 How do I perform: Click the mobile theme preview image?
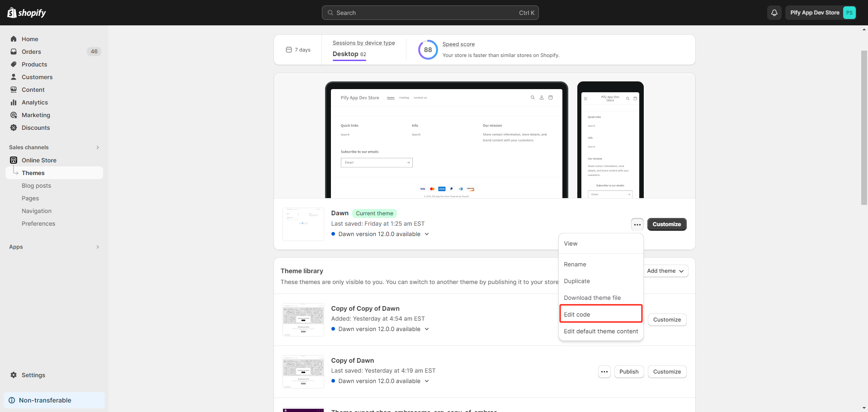pyautogui.click(x=610, y=140)
